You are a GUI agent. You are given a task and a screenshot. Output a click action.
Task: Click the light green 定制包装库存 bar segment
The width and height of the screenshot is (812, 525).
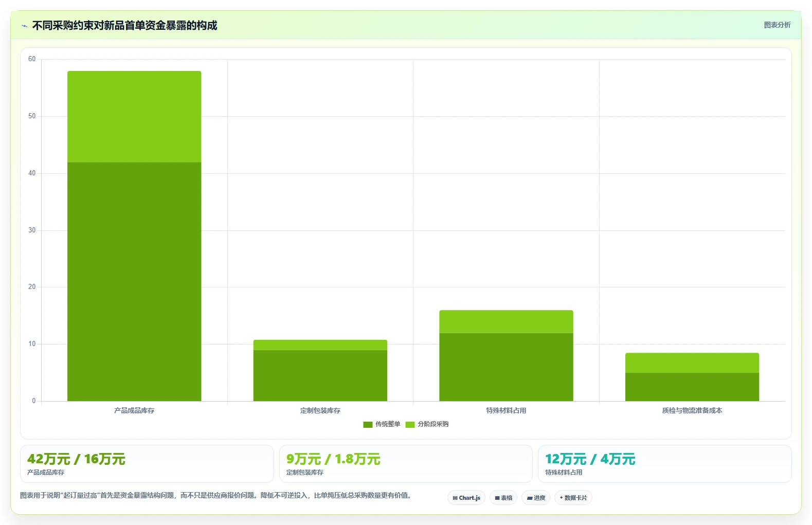pos(320,345)
